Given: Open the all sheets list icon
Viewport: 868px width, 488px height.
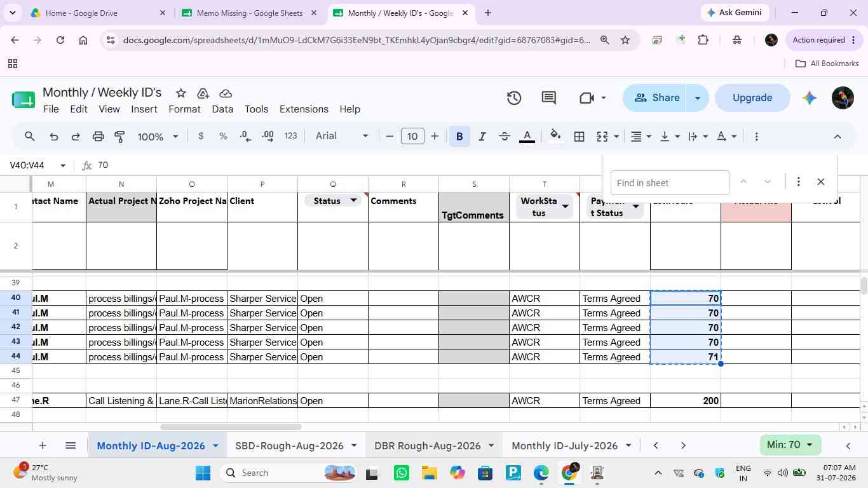Looking at the screenshot, I should (x=71, y=445).
